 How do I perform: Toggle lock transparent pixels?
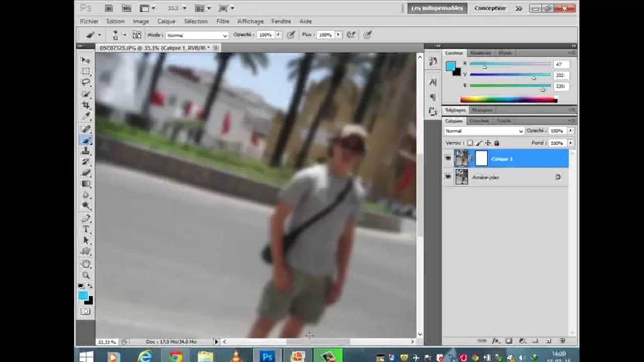470,143
